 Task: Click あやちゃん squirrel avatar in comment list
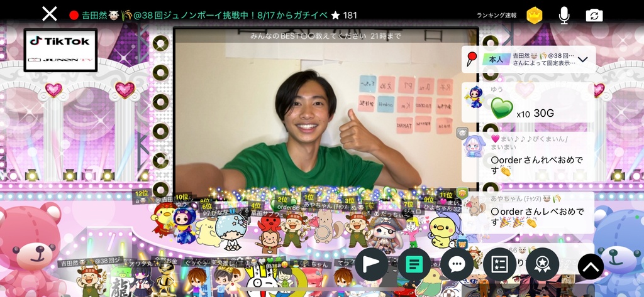pos(475,205)
